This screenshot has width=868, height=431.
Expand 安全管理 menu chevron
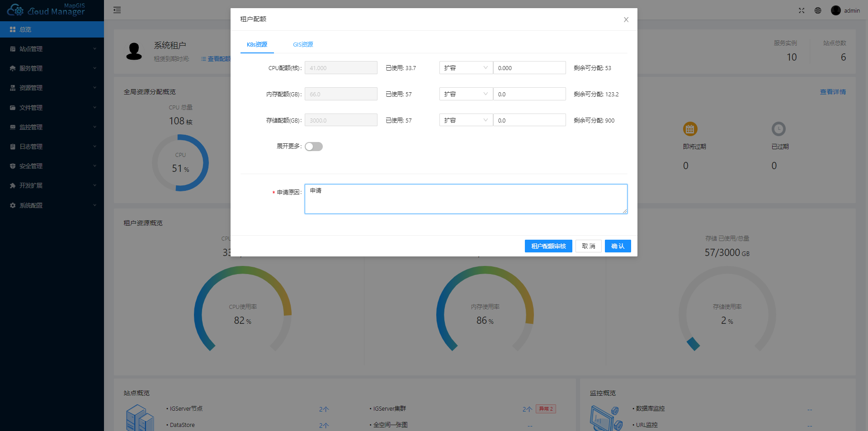(94, 166)
